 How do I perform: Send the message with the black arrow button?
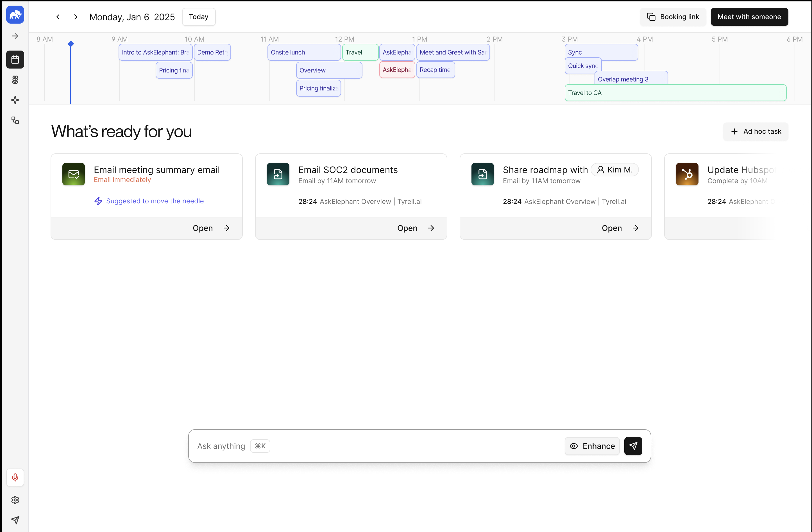click(x=633, y=446)
